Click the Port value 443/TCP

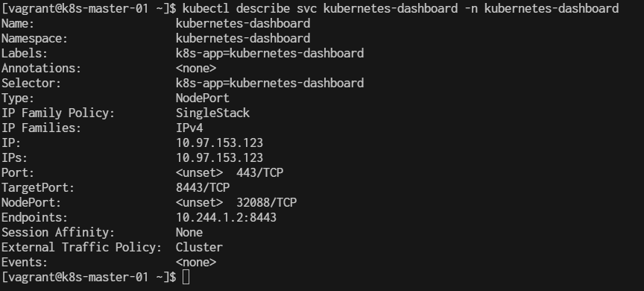point(259,172)
